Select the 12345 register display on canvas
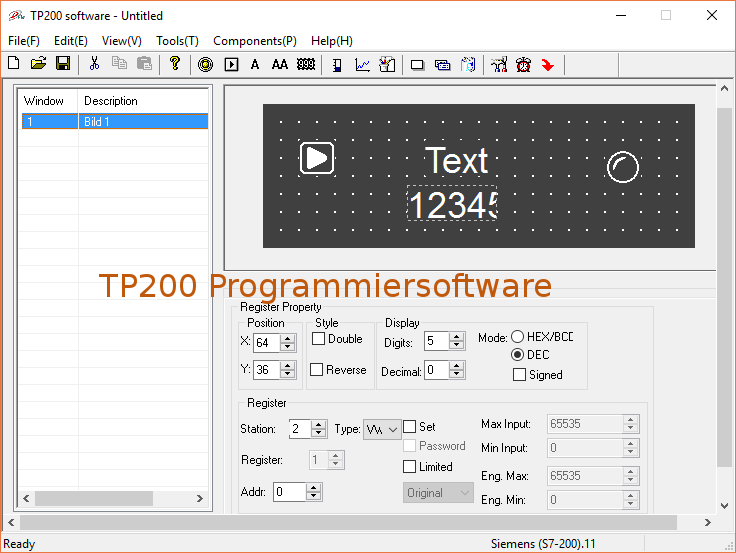Viewport: 736px width, 553px height. tap(452, 203)
